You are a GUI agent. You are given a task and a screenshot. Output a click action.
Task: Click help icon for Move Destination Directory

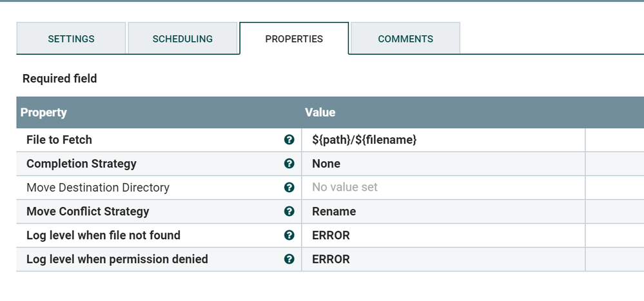tap(289, 188)
